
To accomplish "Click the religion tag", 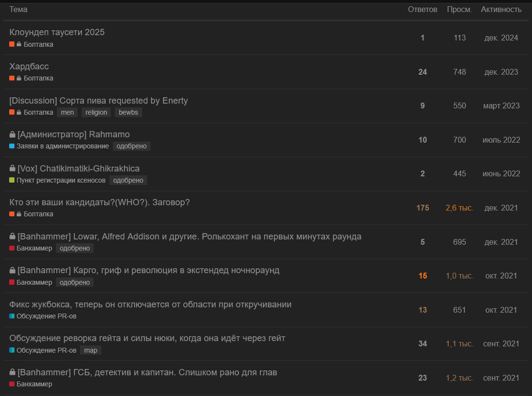I will pos(96,112).
